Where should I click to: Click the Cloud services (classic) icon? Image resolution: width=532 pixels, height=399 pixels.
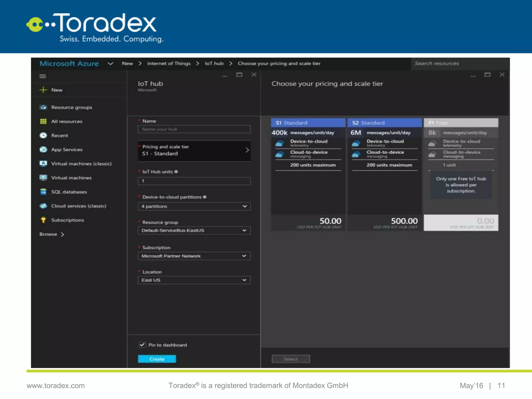coord(43,206)
